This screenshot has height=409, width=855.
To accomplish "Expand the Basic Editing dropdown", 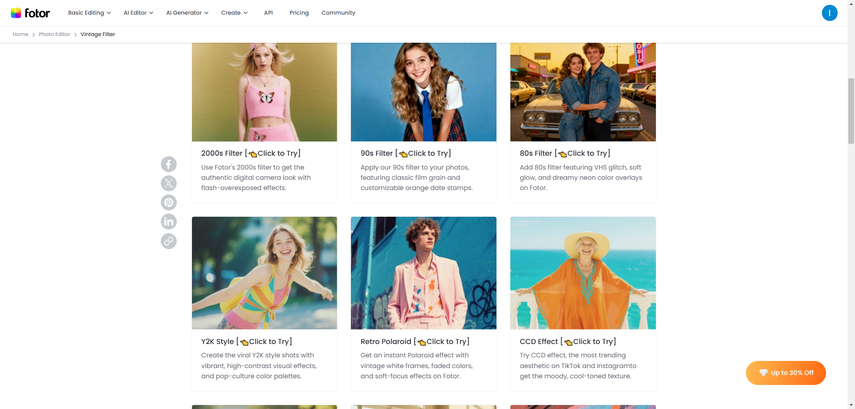I will click(89, 13).
